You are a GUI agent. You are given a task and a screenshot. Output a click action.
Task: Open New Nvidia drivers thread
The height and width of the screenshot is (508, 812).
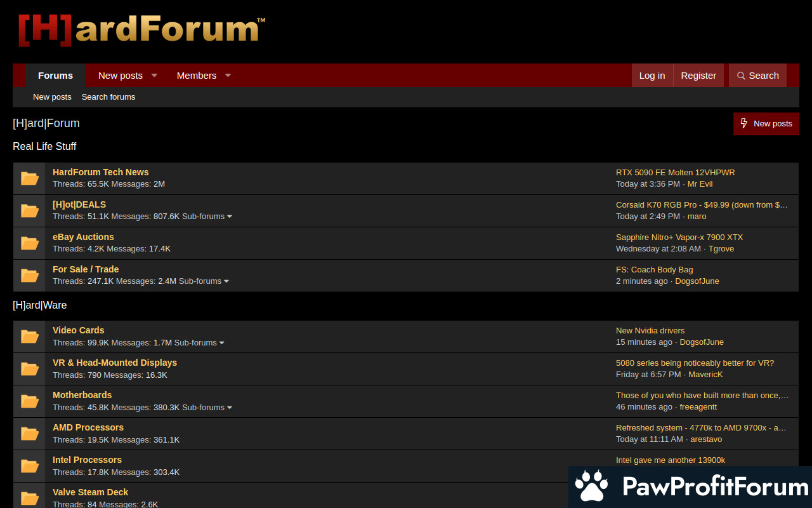(650, 331)
